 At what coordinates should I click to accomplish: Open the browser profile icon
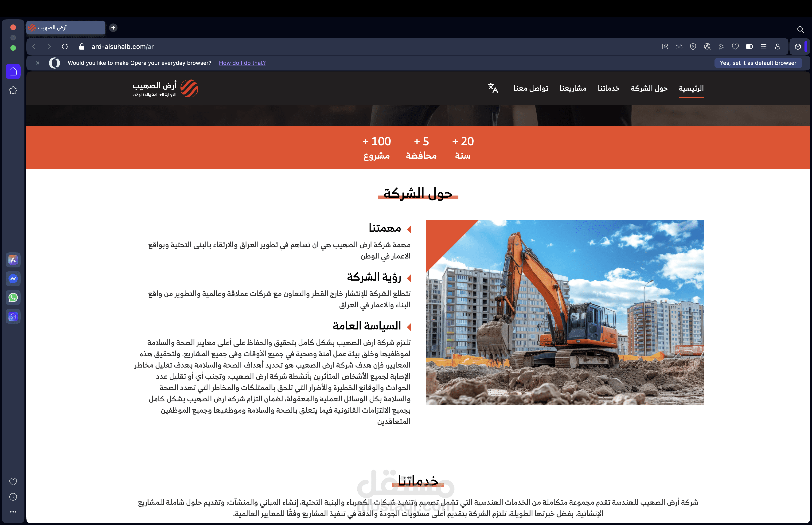tap(777, 46)
